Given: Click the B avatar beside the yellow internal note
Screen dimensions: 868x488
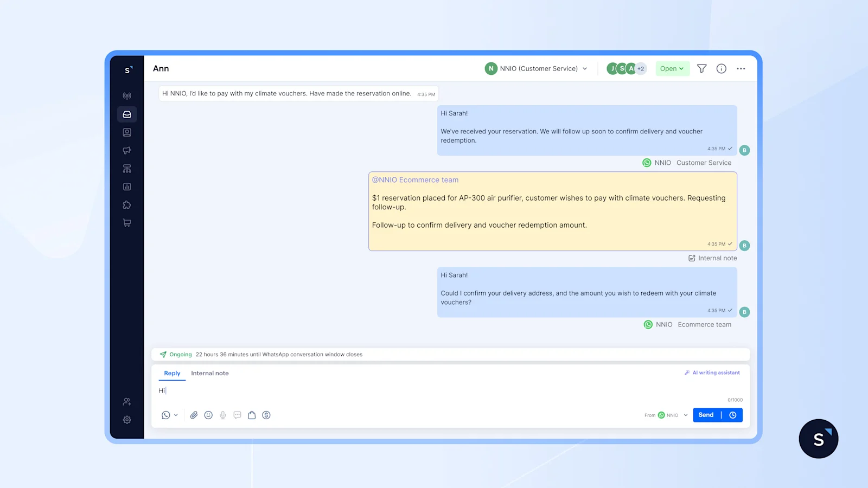Looking at the screenshot, I should 744,246.
